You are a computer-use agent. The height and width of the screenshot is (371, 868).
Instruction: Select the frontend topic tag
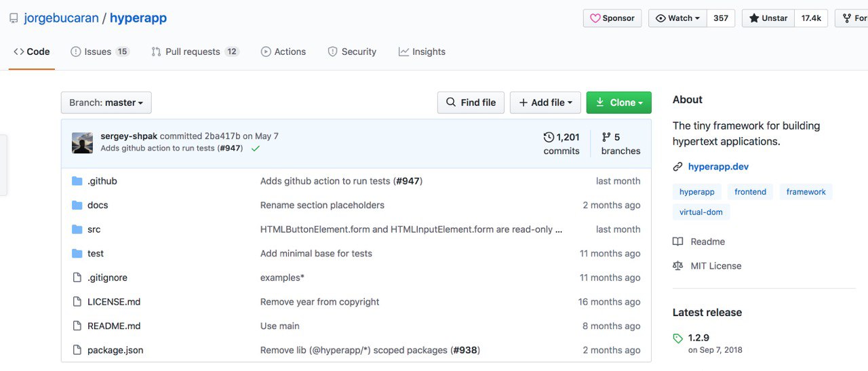point(750,192)
